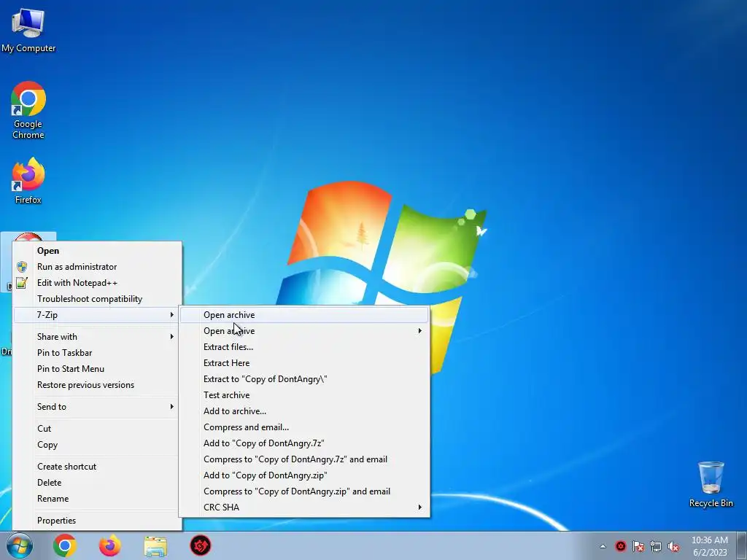This screenshot has width=747, height=560.
Task: Select Compress to "Copy of DontAngry.7z" and email
Action: pyautogui.click(x=304, y=459)
